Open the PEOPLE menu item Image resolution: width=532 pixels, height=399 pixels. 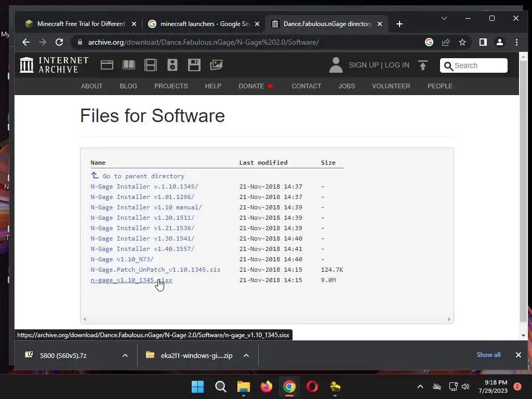[440, 86]
